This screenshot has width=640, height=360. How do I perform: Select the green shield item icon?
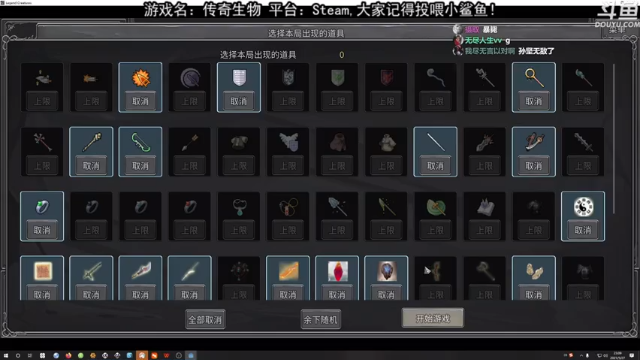(x=337, y=77)
